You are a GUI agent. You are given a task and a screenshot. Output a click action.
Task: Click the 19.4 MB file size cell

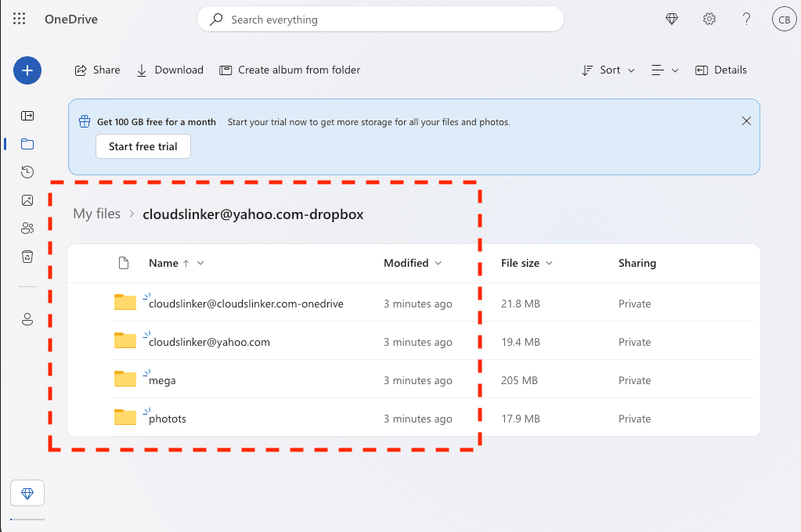point(521,342)
